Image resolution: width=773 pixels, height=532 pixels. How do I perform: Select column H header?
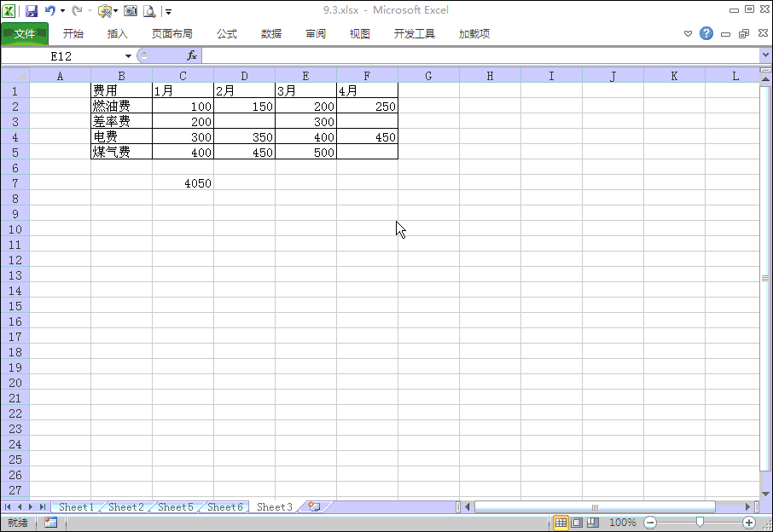490,76
